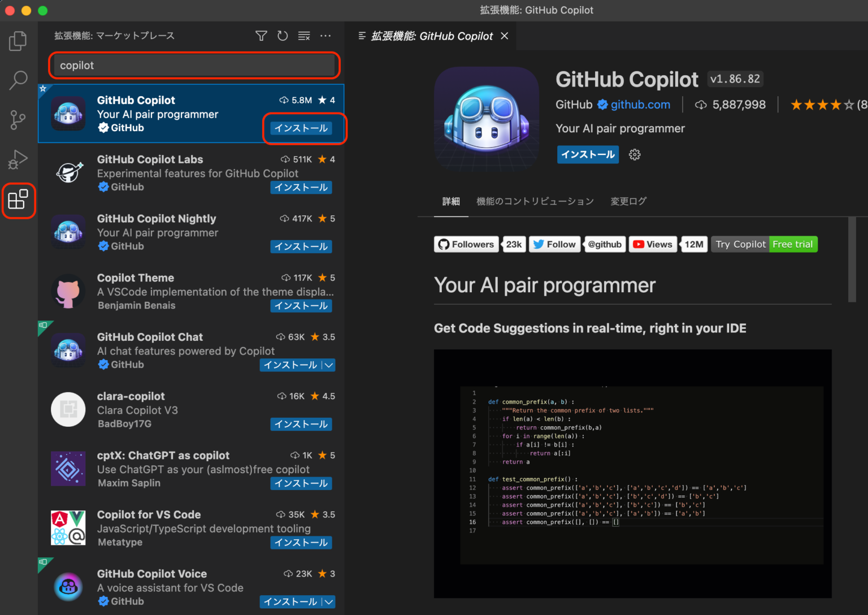Open the Explorer view in the Activity Bar
This screenshot has height=615, width=868.
point(18,41)
